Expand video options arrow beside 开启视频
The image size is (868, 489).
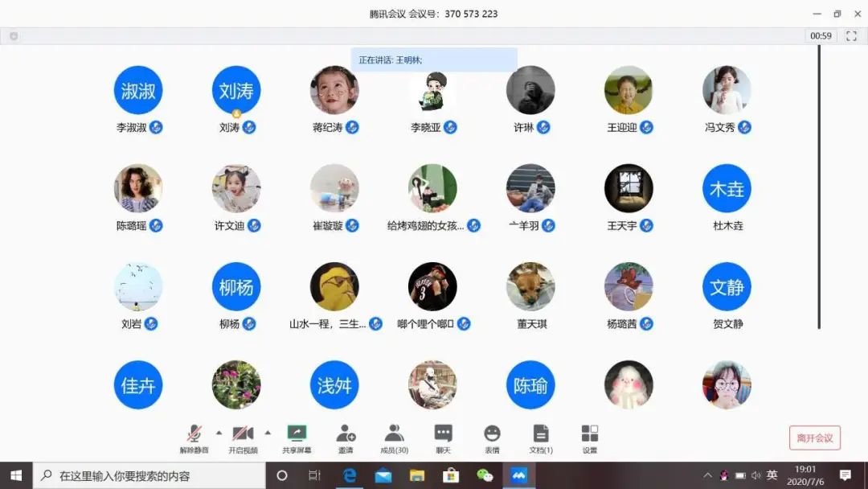[268, 432]
